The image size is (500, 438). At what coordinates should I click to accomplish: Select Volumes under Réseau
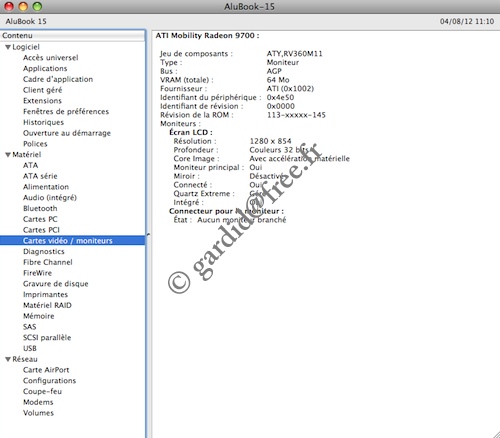point(38,413)
